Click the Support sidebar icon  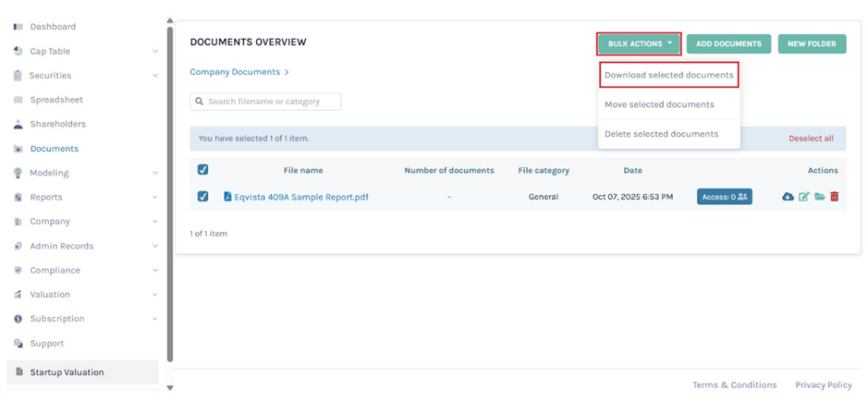pyautogui.click(x=18, y=344)
